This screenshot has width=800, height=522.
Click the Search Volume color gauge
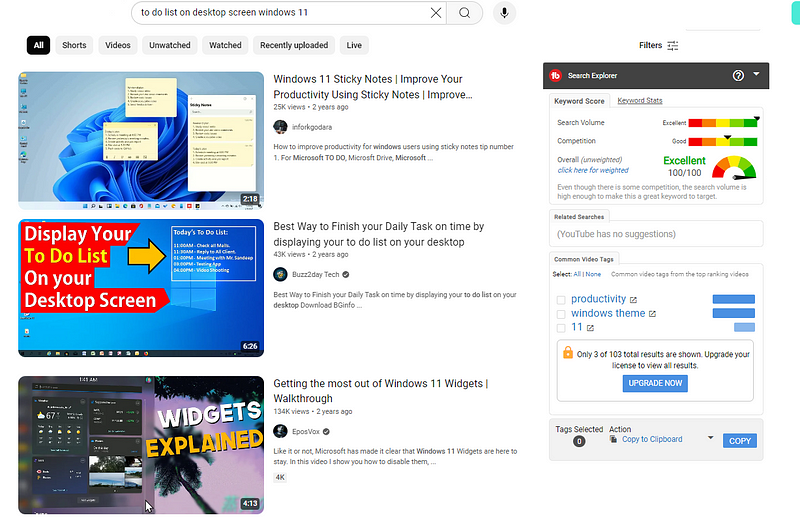coord(722,122)
